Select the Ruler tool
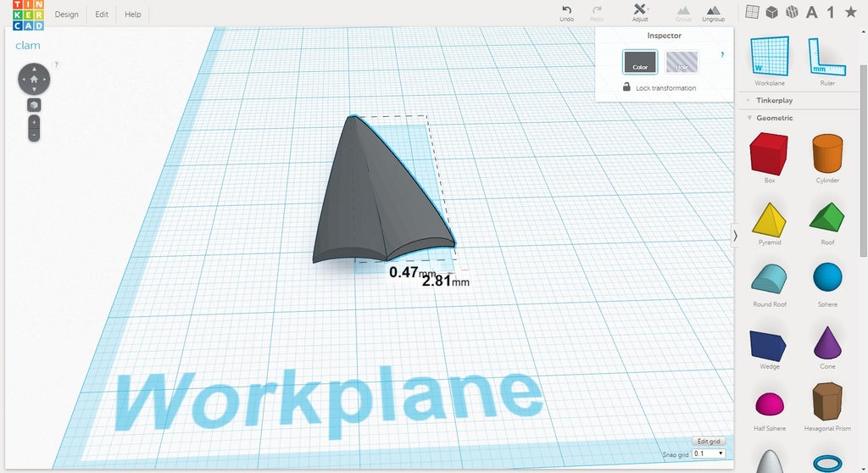The image size is (868, 473). [827, 60]
